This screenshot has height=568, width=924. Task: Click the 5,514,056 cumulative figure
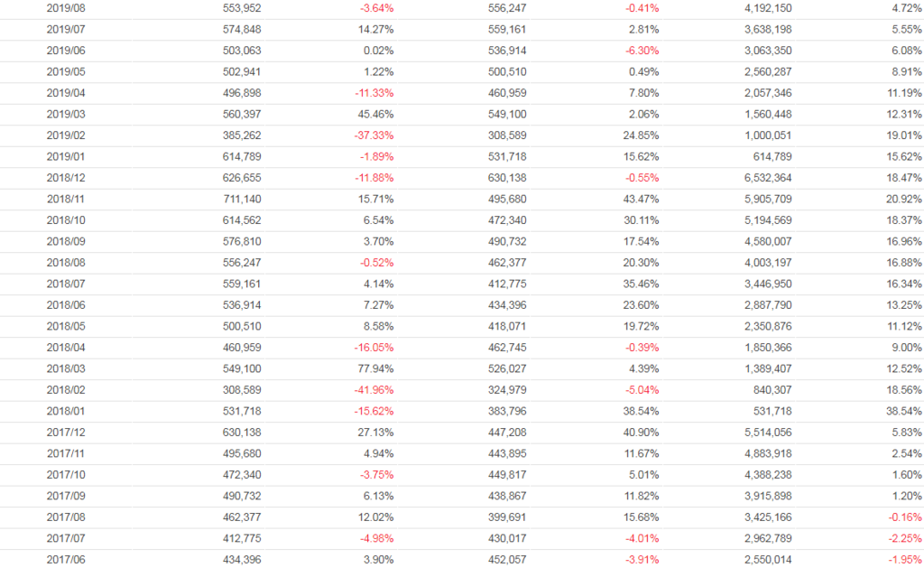coord(767,433)
